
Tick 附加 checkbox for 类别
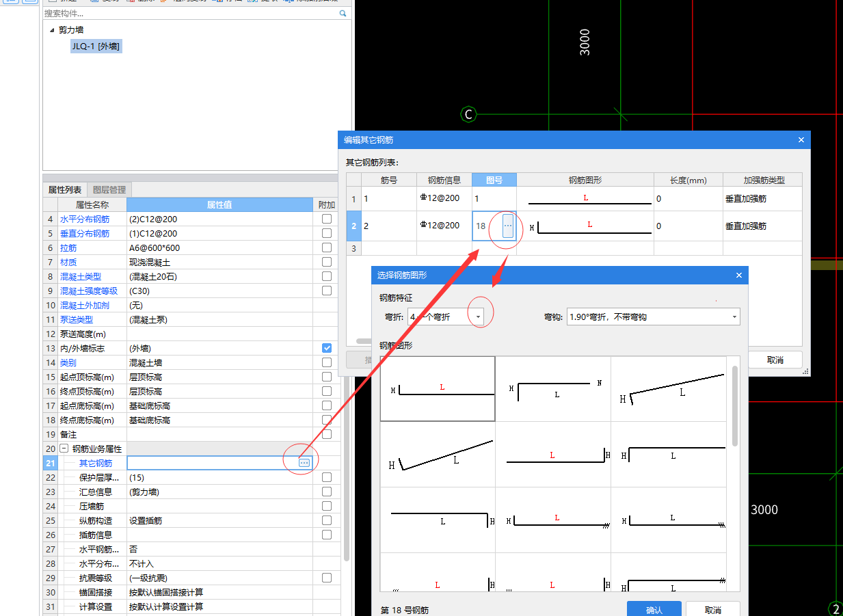[x=327, y=362]
